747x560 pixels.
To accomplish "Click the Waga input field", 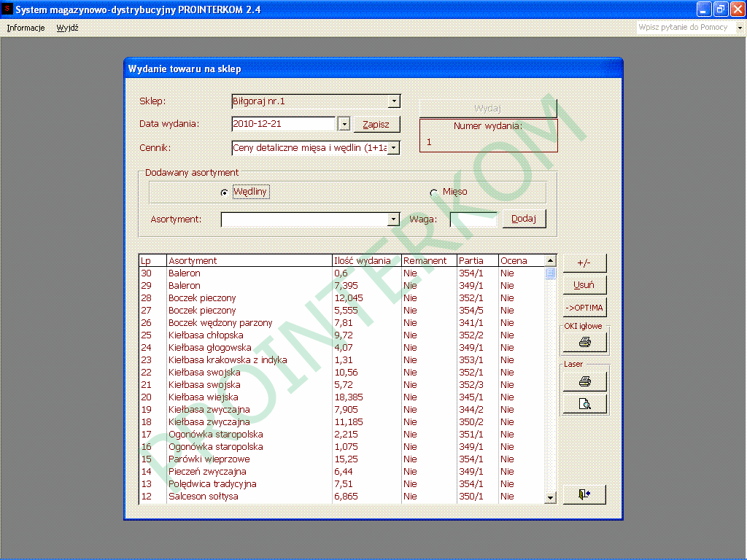I will (x=473, y=219).
